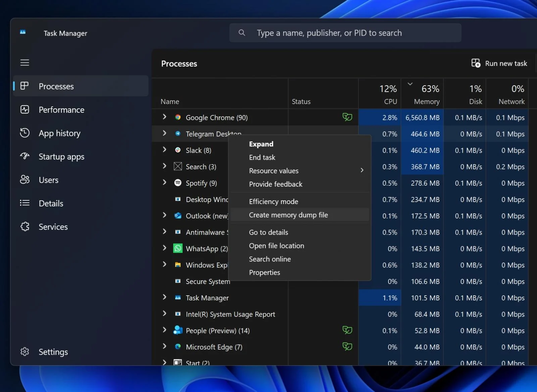Click the Outlook (new) process icon
Screen dimensions: 537x392
(x=178, y=216)
